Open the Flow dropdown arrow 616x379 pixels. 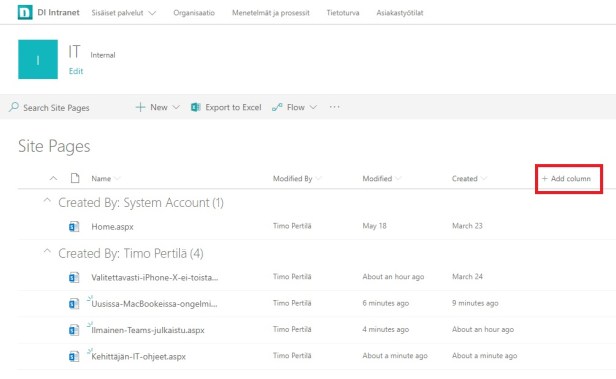click(313, 107)
